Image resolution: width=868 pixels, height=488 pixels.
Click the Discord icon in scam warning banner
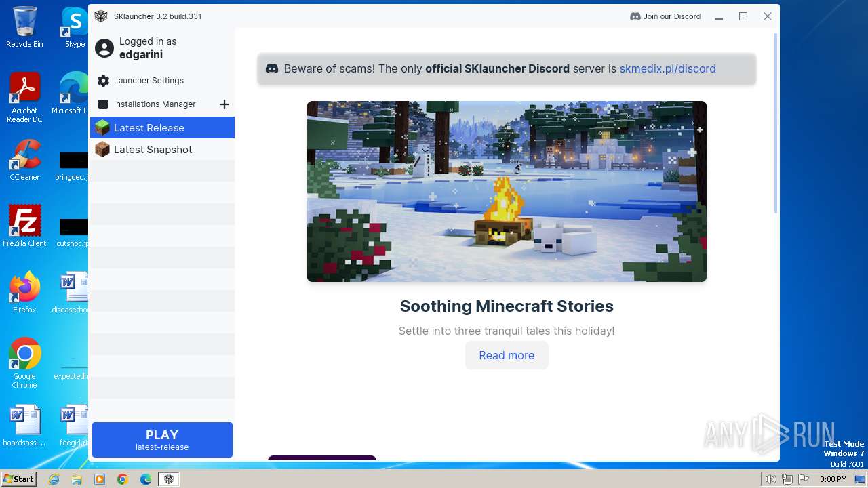point(272,68)
